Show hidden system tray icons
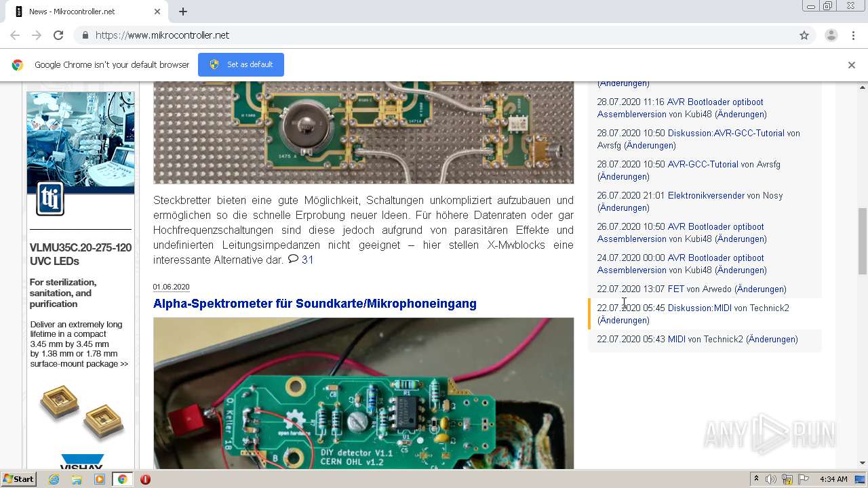 click(756, 479)
